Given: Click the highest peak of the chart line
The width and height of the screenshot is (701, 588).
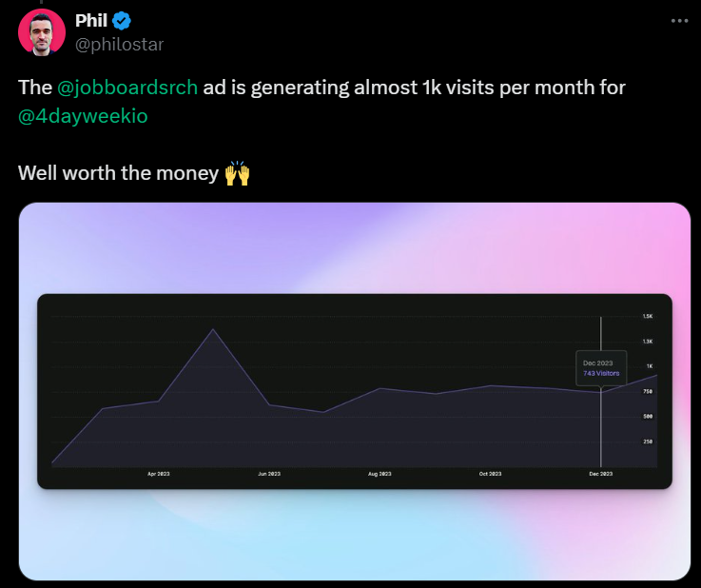Looking at the screenshot, I should [x=213, y=329].
